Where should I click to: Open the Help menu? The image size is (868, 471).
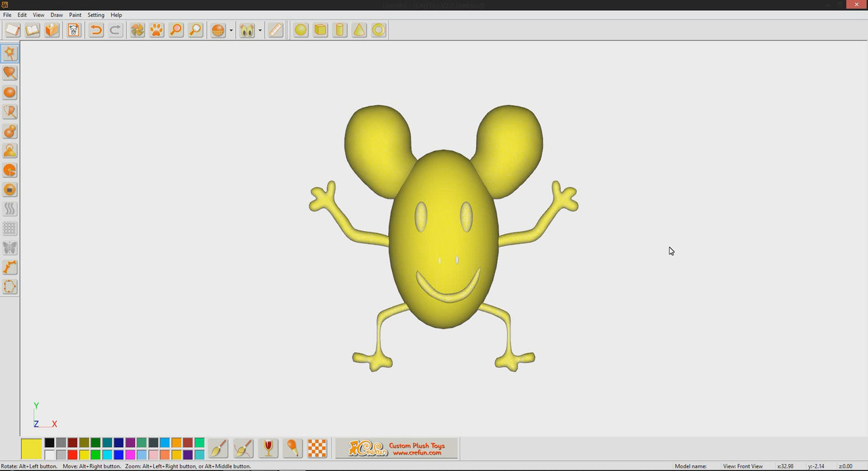click(x=117, y=15)
